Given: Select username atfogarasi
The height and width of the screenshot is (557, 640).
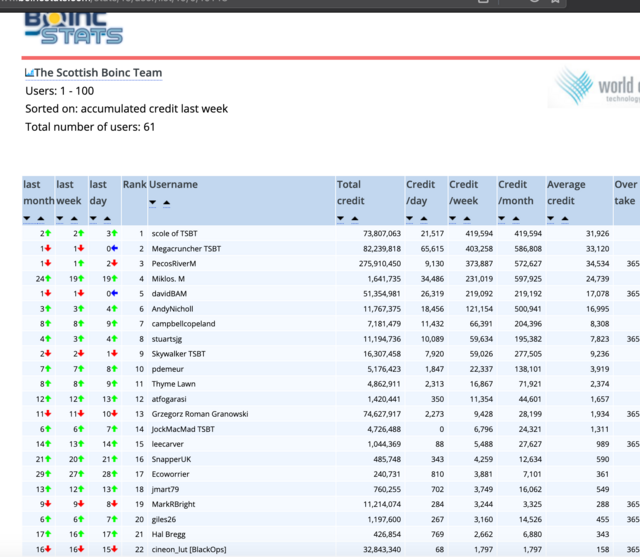Looking at the screenshot, I should coord(169,399).
